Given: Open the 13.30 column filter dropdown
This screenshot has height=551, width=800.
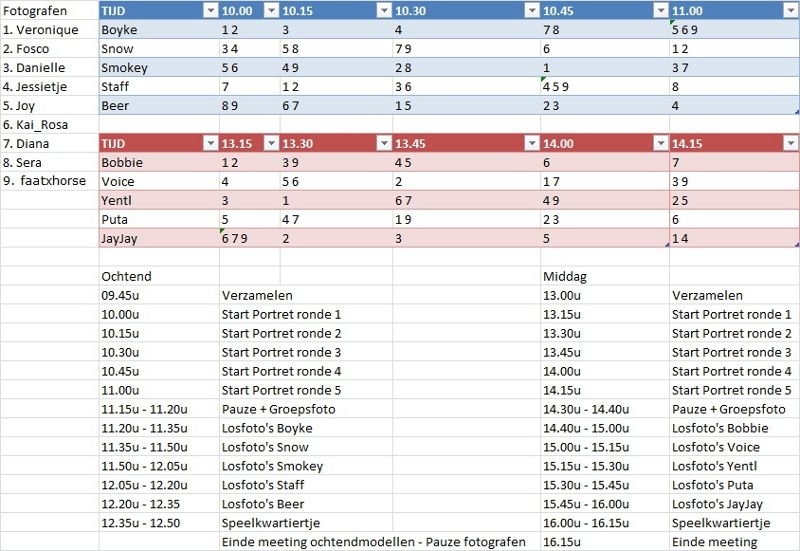Looking at the screenshot, I should (384, 143).
